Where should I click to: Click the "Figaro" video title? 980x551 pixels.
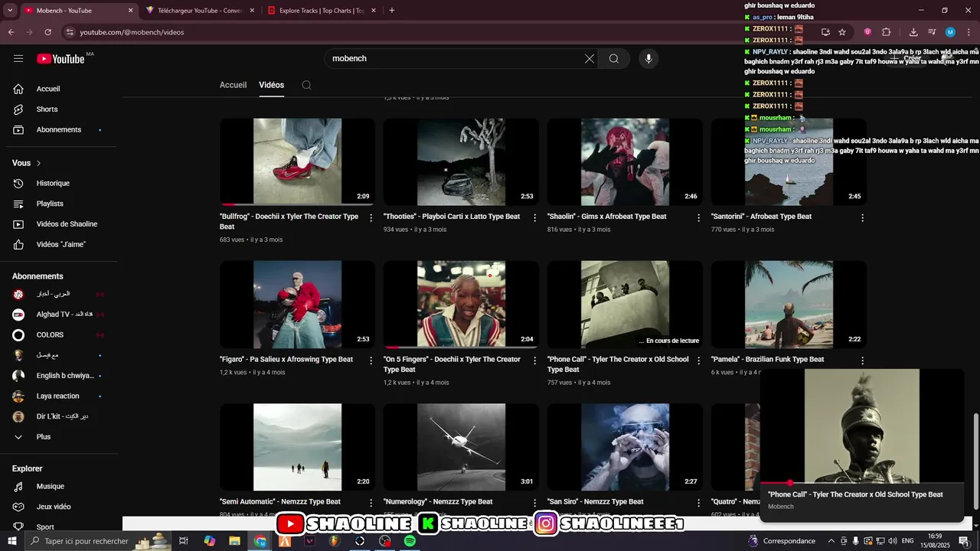(286, 360)
